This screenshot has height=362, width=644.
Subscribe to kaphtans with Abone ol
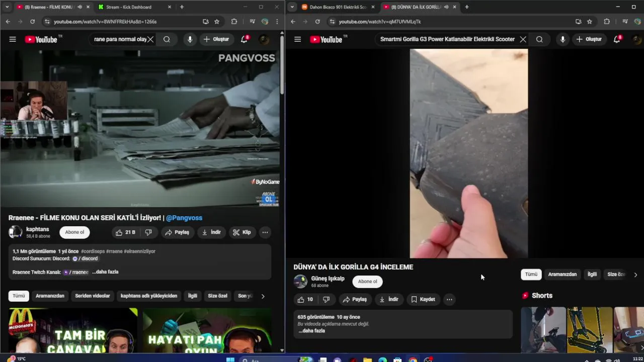[74, 232]
